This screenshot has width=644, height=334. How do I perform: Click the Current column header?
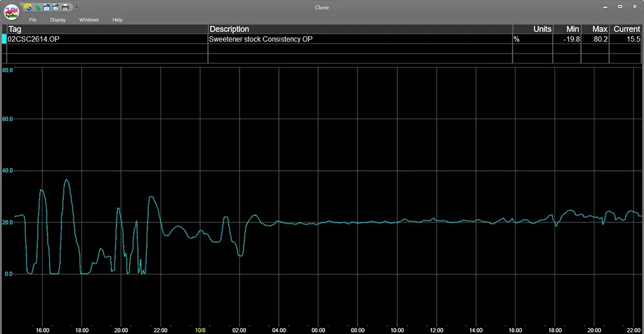tap(626, 29)
